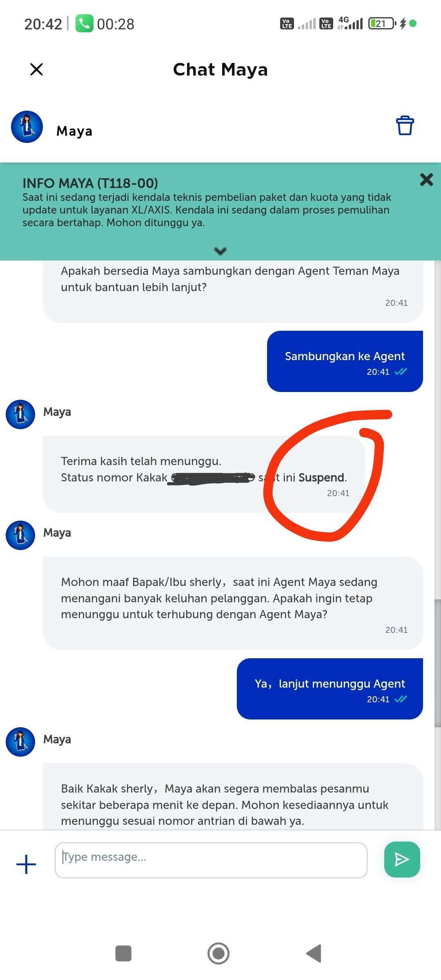The height and width of the screenshot is (980, 441).
Task: Dismiss the INFO MAYA banner
Action: coord(426,179)
